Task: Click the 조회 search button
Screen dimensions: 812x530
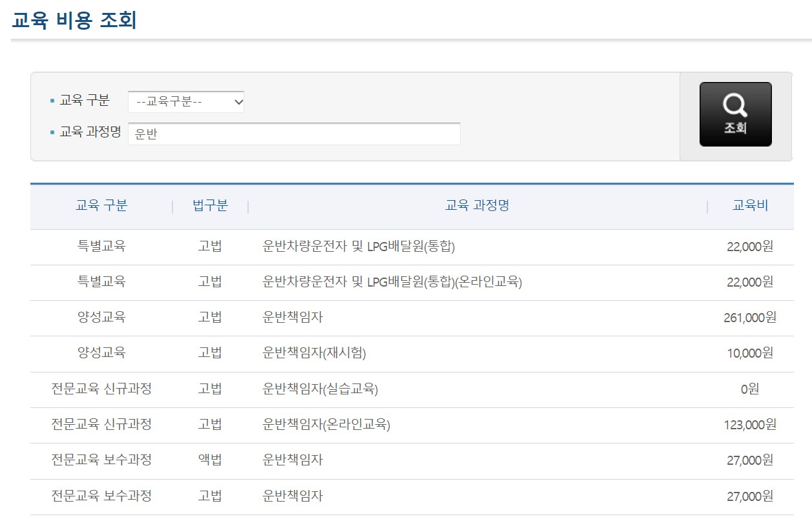Action: (735, 114)
